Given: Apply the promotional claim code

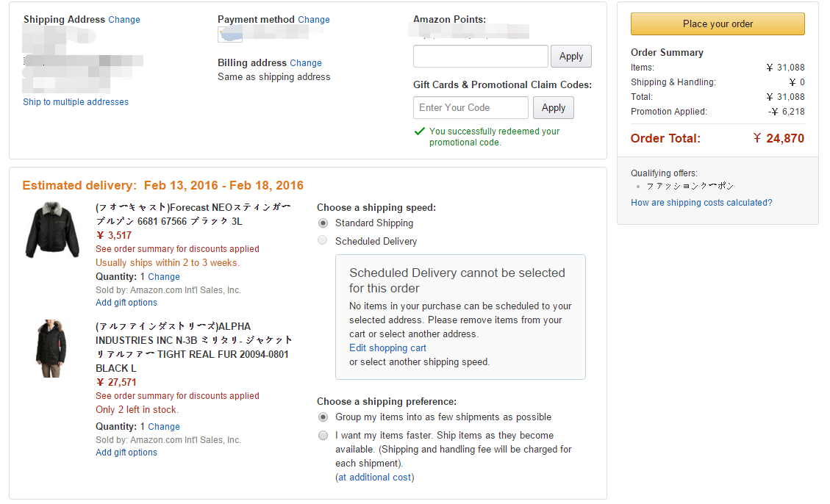Looking at the screenshot, I should [553, 107].
